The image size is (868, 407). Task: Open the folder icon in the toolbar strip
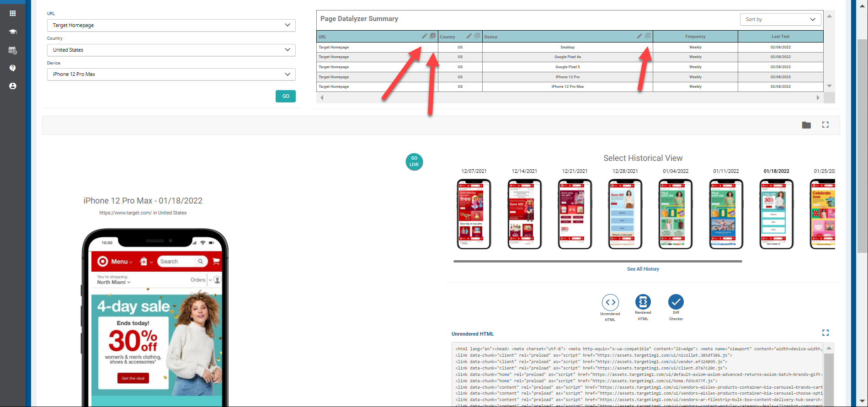click(x=806, y=125)
